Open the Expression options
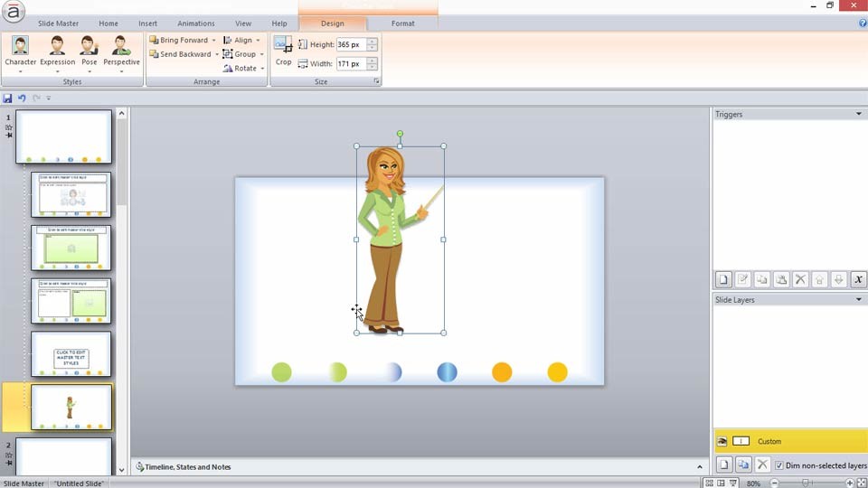 click(57, 53)
